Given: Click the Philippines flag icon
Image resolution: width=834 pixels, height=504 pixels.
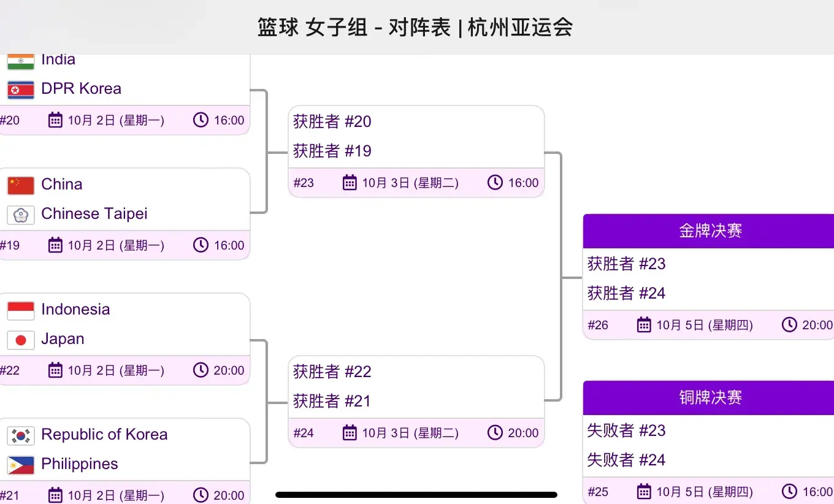Looking at the screenshot, I should coord(21,465).
